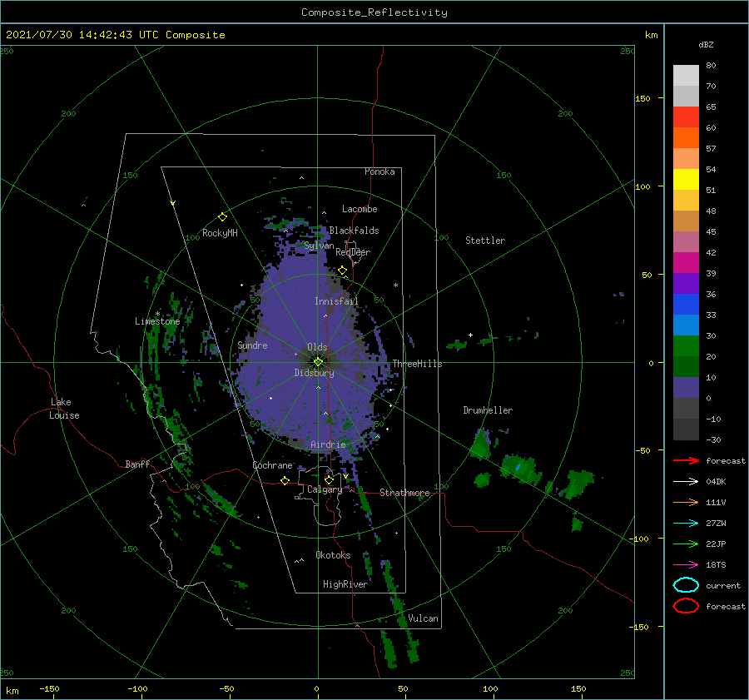Viewport: 749px width, 700px height.
Task: Click the light gray 80 dBZ swatch
Action: [686, 76]
